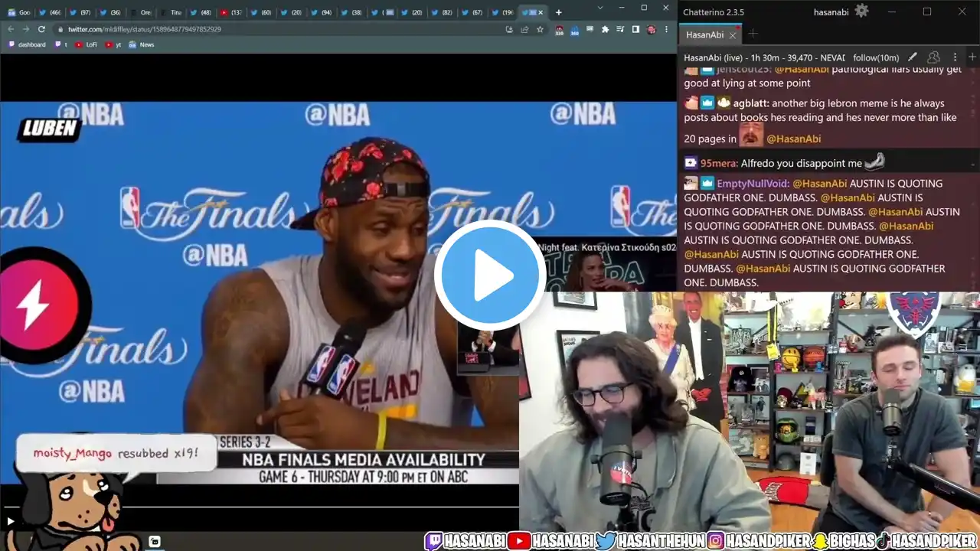Play the Twitter video with large play button
Viewport: 980px width, 551px height.
tap(490, 275)
